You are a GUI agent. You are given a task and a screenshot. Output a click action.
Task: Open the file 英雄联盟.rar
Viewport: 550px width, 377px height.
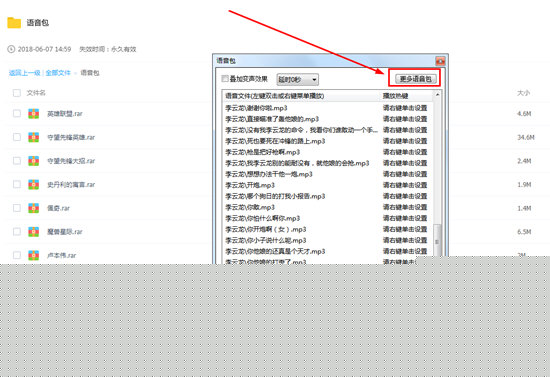(x=65, y=114)
